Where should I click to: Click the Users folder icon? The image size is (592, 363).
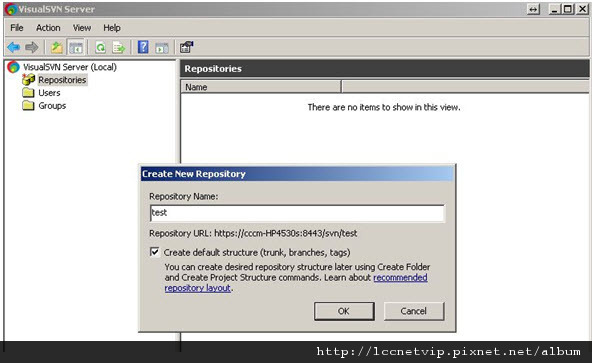point(28,93)
